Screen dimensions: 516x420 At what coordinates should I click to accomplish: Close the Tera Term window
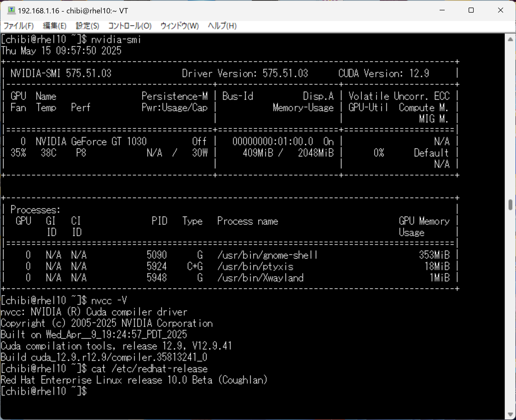coord(500,10)
